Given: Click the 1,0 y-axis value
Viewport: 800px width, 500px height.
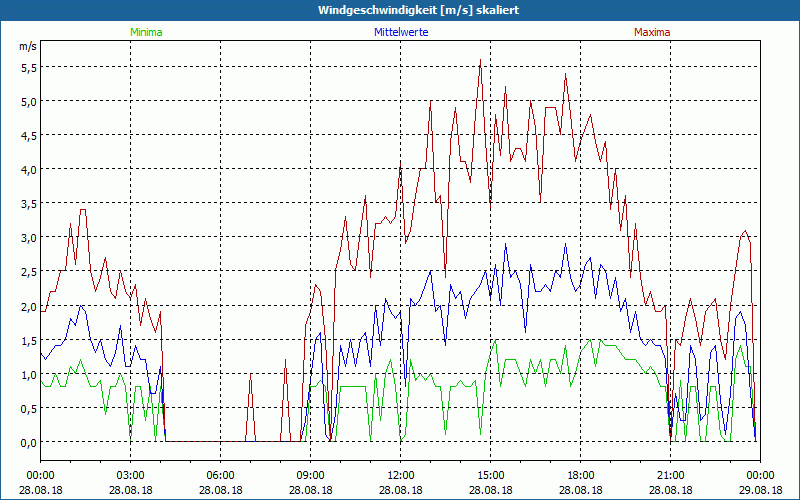Looking at the screenshot, I should point(29,374).
